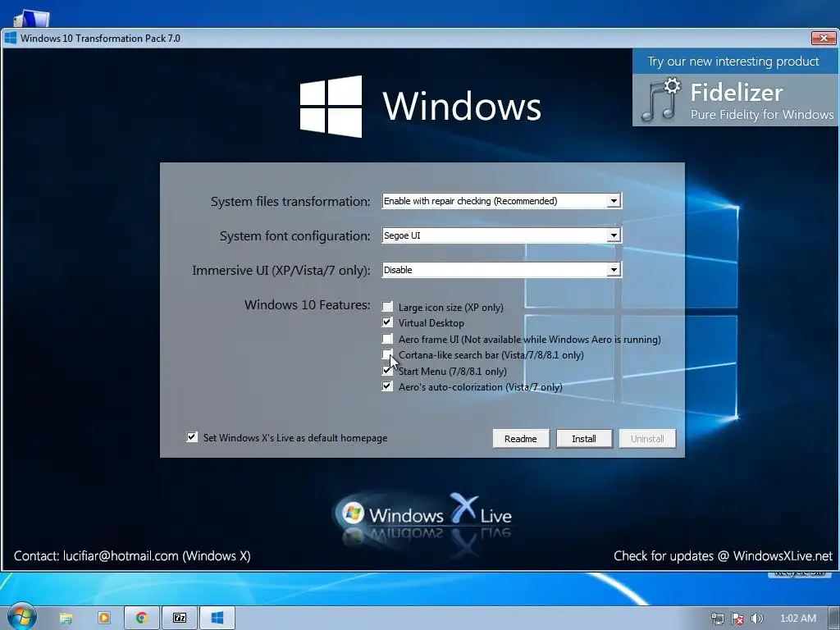Expand the Immersive UI dropdown arrow
The height and width of the screenshot is (630, 840).
614,269
